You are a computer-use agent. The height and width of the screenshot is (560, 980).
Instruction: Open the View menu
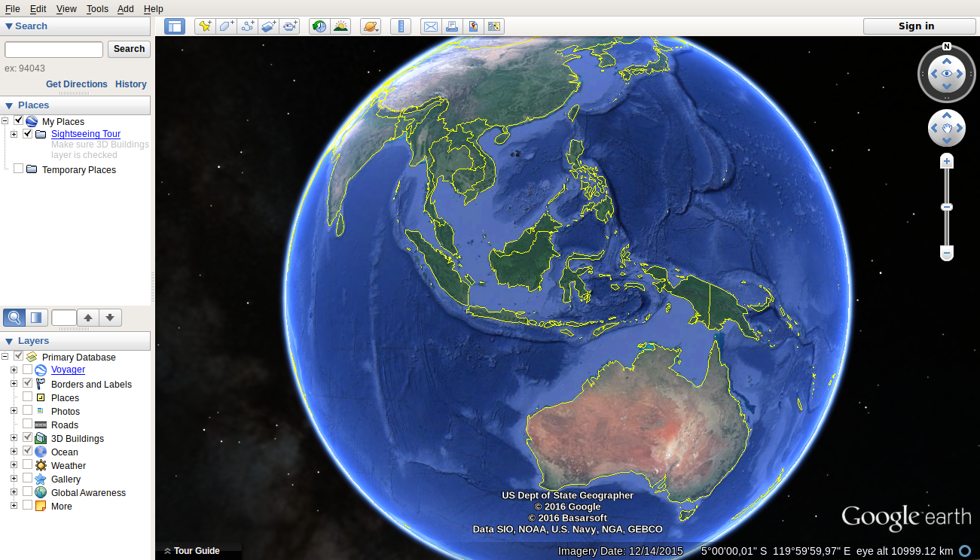pyautogui.click(x=66, y=8)
